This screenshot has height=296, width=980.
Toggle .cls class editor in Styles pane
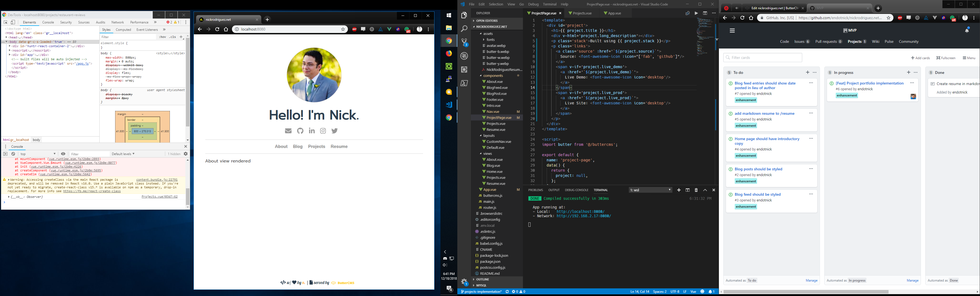click(x=173, y=37)
